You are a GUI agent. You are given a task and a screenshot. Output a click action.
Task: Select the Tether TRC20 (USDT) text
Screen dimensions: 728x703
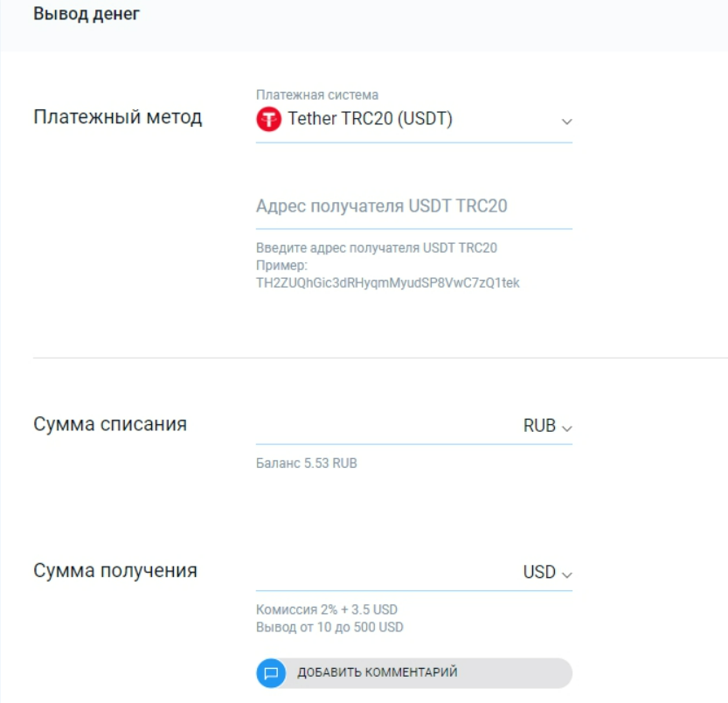[371, 120]
